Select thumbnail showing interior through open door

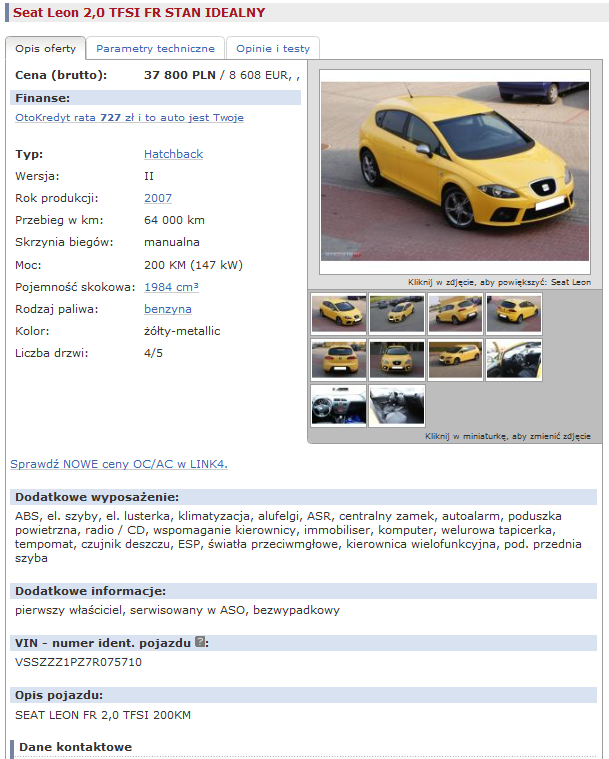514,360
